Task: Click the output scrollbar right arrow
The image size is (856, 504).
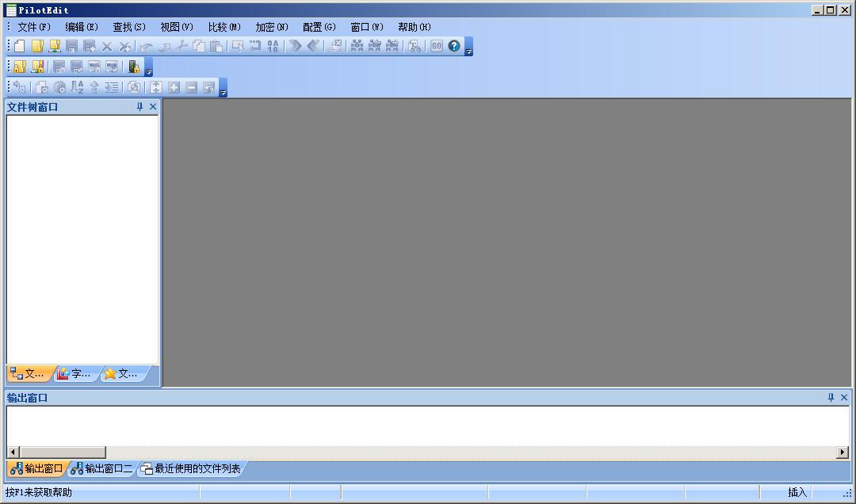Action: (843, 452)
